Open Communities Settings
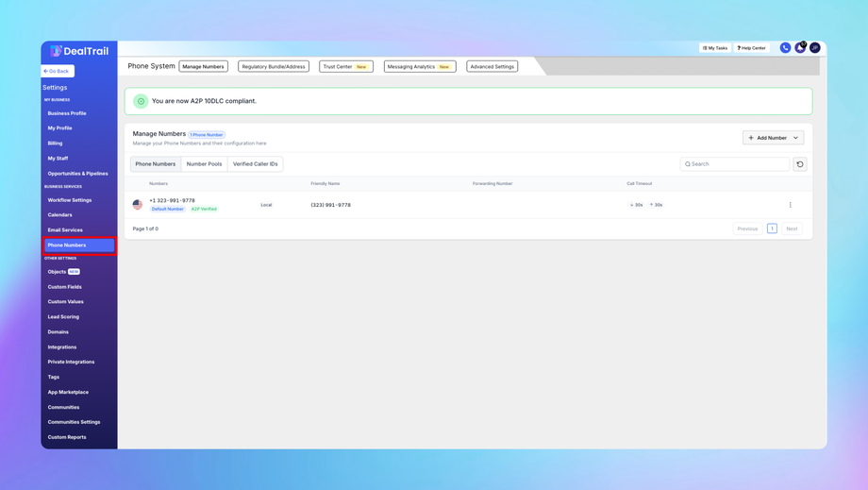Viewport: 868px width, 490px height. point(74,422)
